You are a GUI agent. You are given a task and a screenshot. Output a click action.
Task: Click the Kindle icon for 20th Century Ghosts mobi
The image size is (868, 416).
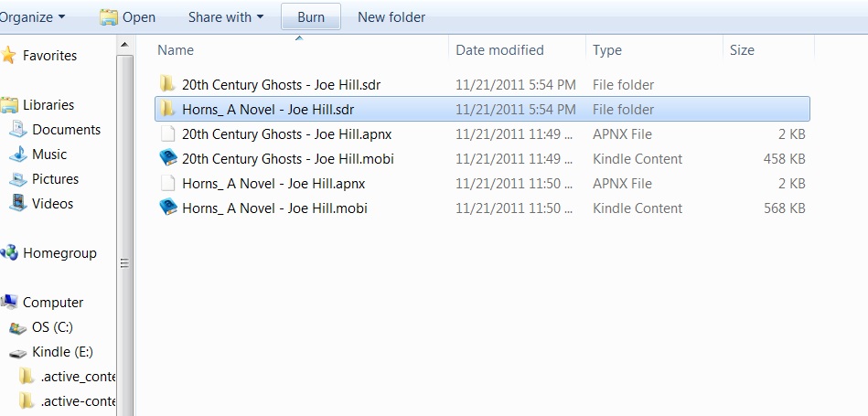[x=167, y=159]
